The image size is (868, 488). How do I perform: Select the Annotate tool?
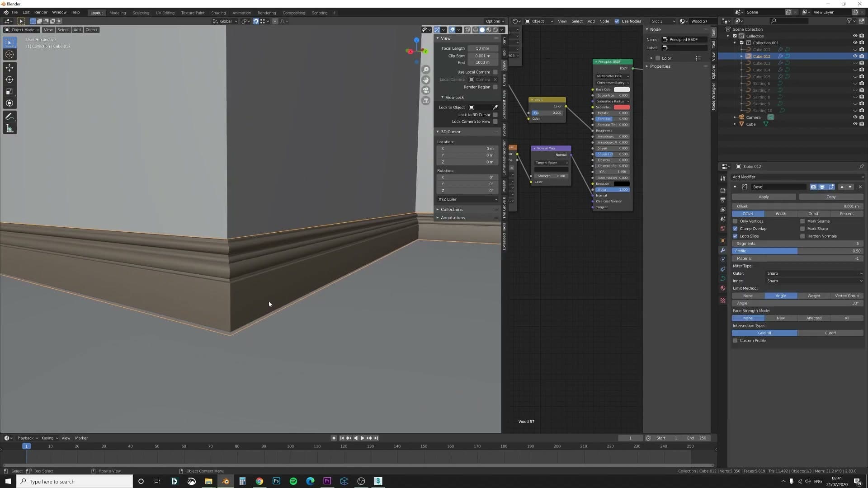[x=9, y=117]
